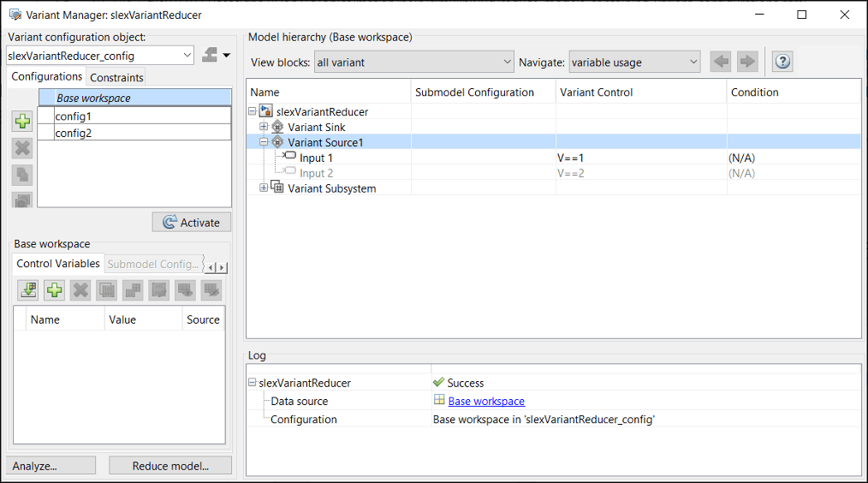Click the Submodel Configuration column header
This screenshot has width=868, height=483.
[x=484, y=92]
